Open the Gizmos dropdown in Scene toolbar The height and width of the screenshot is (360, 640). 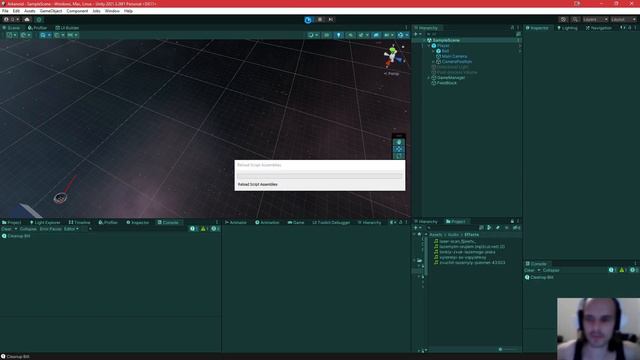tap(402, 35)
